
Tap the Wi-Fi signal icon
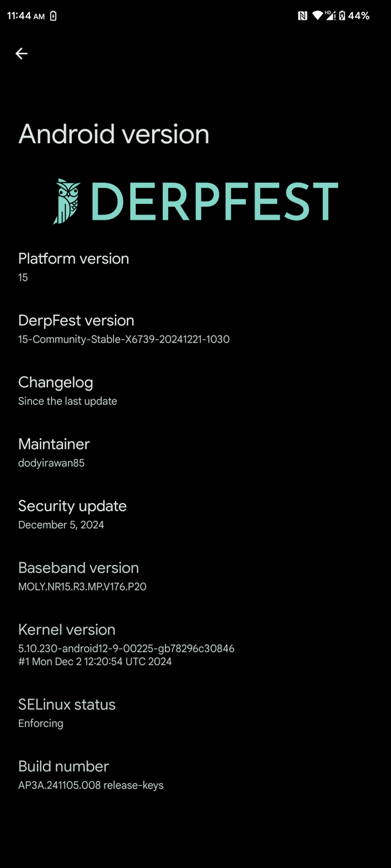click(317, 16)
